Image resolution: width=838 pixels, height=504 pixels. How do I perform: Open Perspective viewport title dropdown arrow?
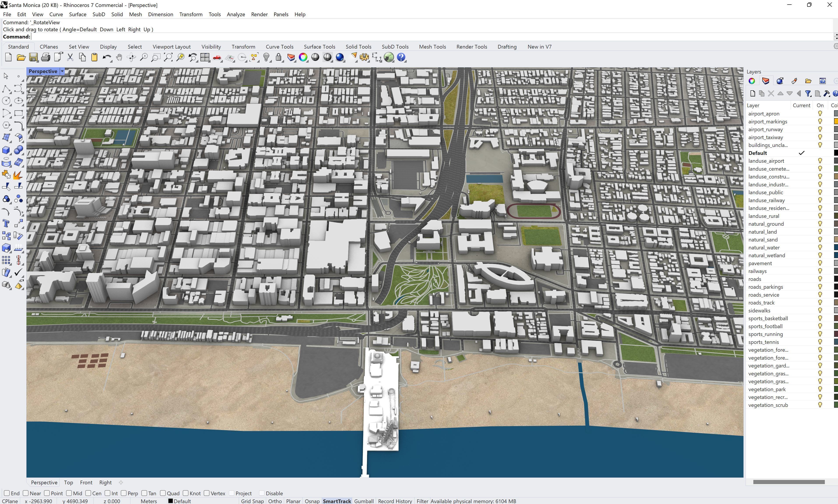pos(62,71)
